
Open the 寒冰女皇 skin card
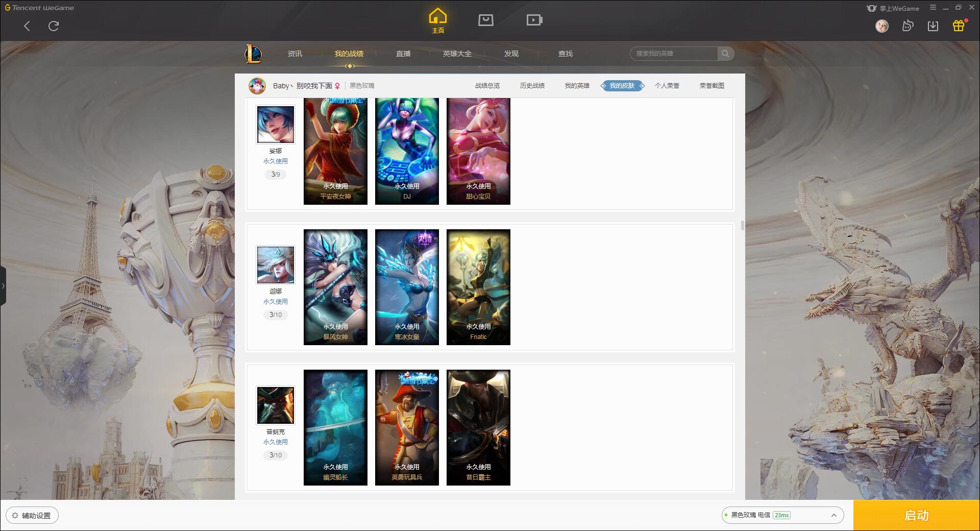407,287
